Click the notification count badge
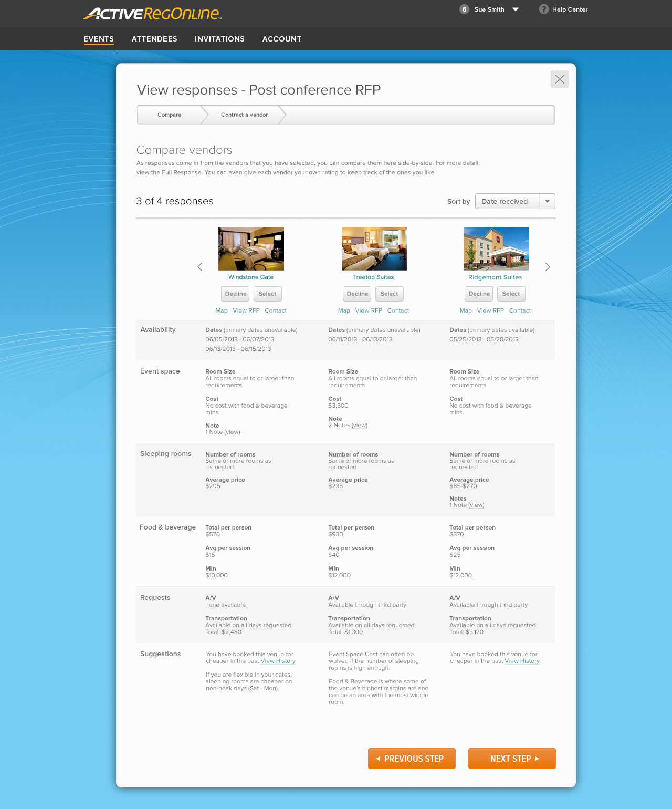Viewport: 672px width, 809px height. click(464, 9)
